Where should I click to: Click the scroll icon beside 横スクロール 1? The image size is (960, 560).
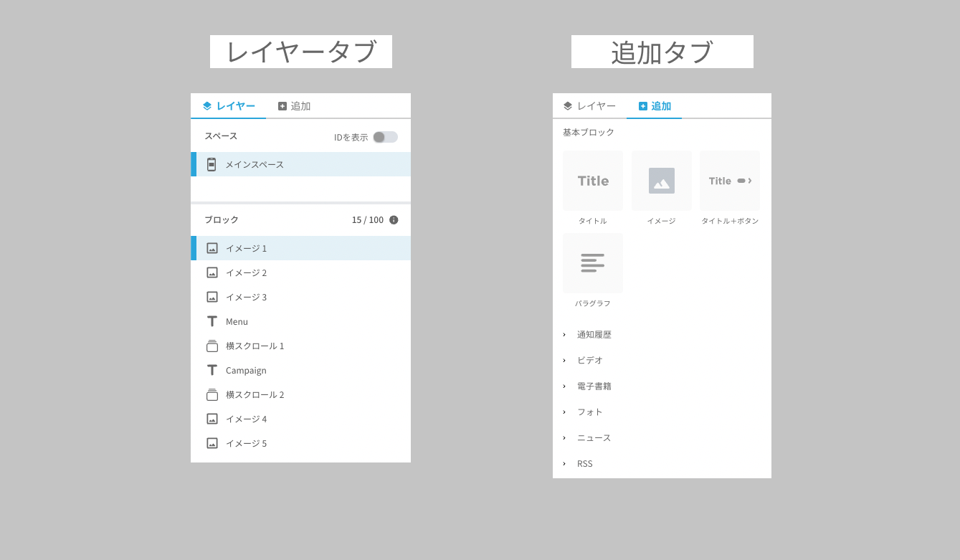click(212, 346)
